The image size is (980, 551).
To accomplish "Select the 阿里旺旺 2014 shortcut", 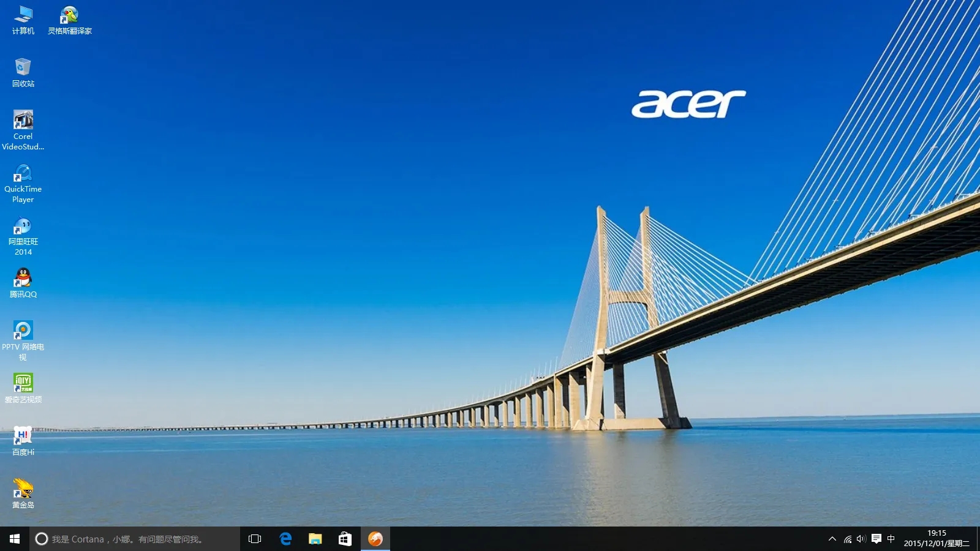I will tap(23, 236).
